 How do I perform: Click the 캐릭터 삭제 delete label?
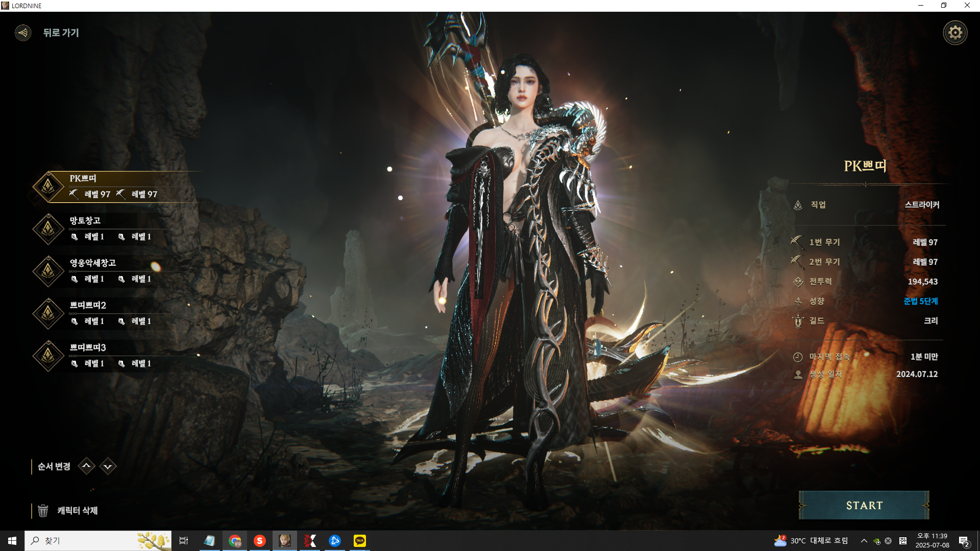coord(77,511)
